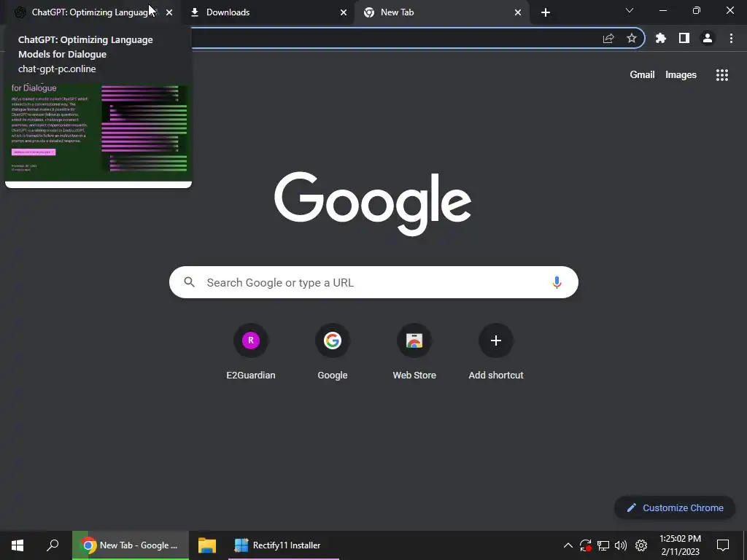Viewport: 747px width, 560px height.
Task: Click the Google search box
Action: tap(373, 282)
